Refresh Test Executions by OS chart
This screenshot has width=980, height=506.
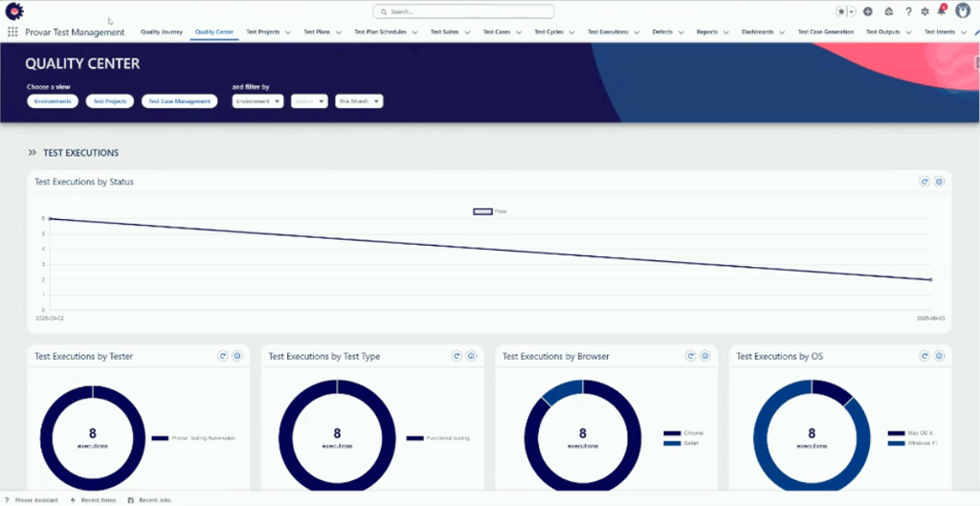[924, 356]
